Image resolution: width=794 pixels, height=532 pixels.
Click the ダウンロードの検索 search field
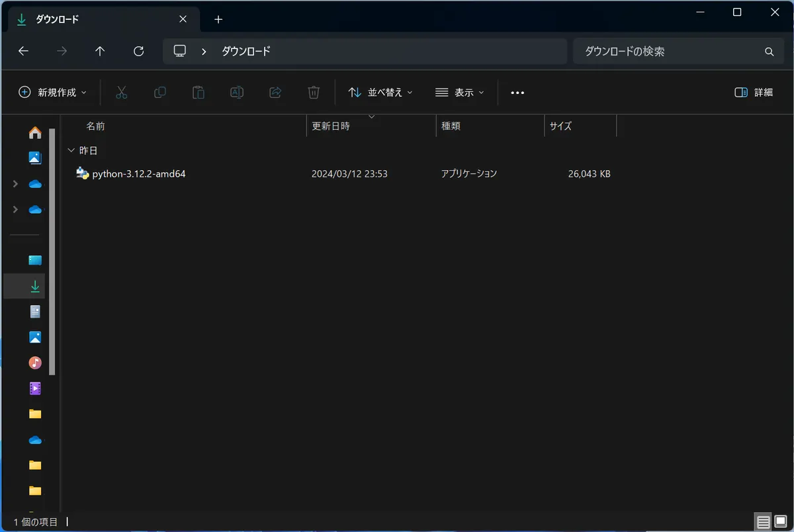click(668, 51)
